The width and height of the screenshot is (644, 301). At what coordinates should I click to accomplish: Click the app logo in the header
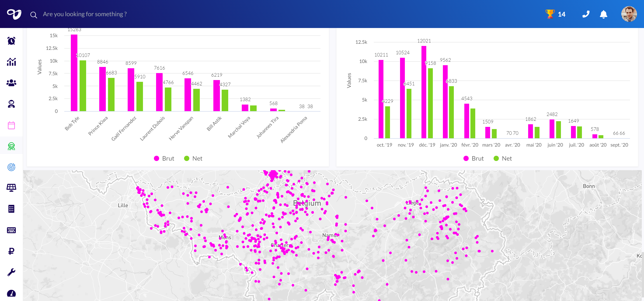pyautogui.click(x=14, y=14)
